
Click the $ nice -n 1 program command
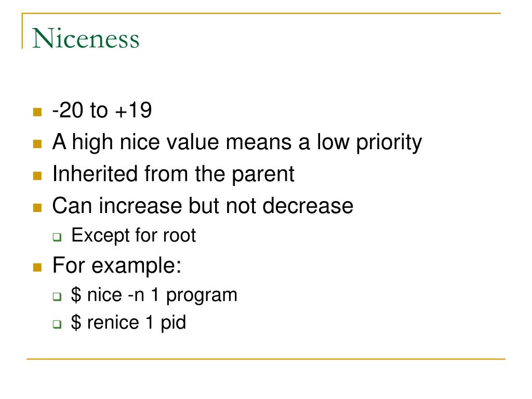[x=154, y=295]
